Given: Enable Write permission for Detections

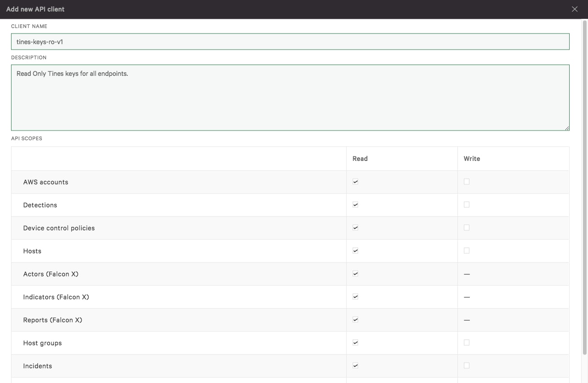Looking at the screenshot, I should [x=467, y=205].
